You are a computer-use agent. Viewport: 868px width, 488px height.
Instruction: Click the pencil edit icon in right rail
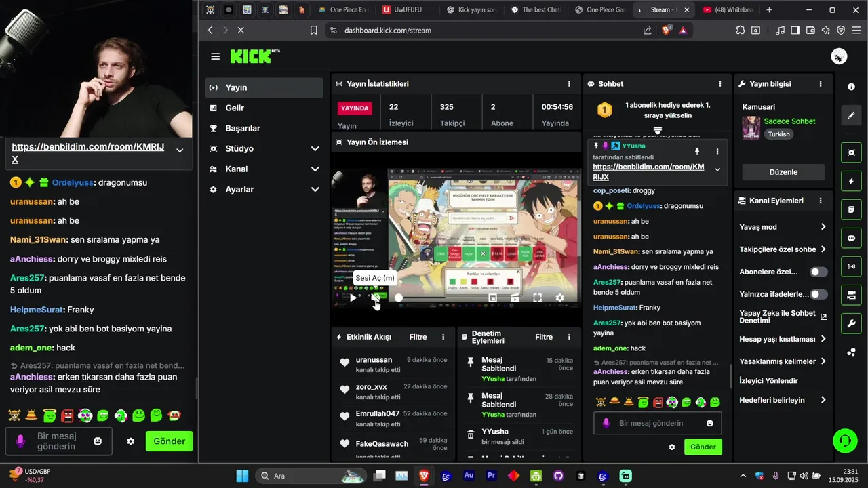(x=851, y=115)
